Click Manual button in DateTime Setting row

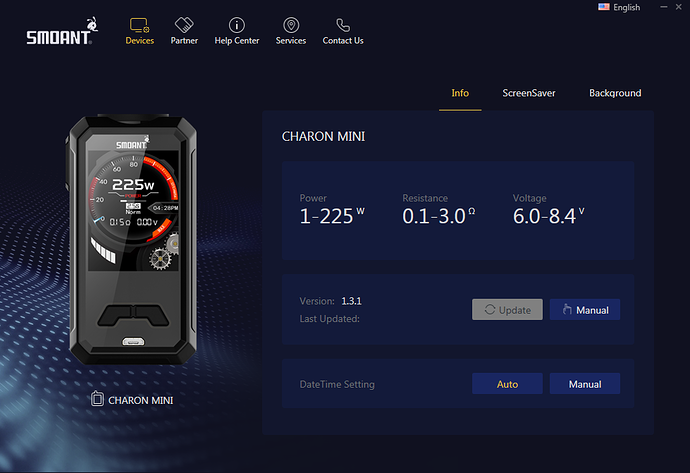point(585,384)
